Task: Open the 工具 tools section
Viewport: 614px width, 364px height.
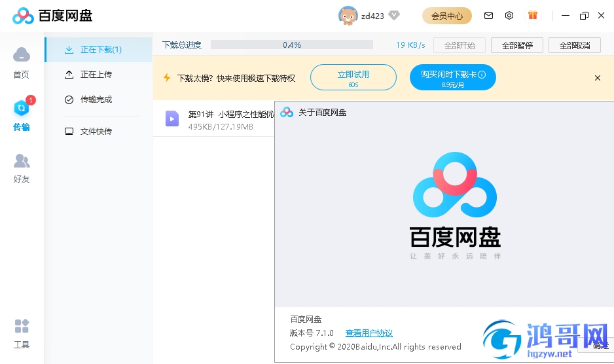Action: (x=22, y=334)
